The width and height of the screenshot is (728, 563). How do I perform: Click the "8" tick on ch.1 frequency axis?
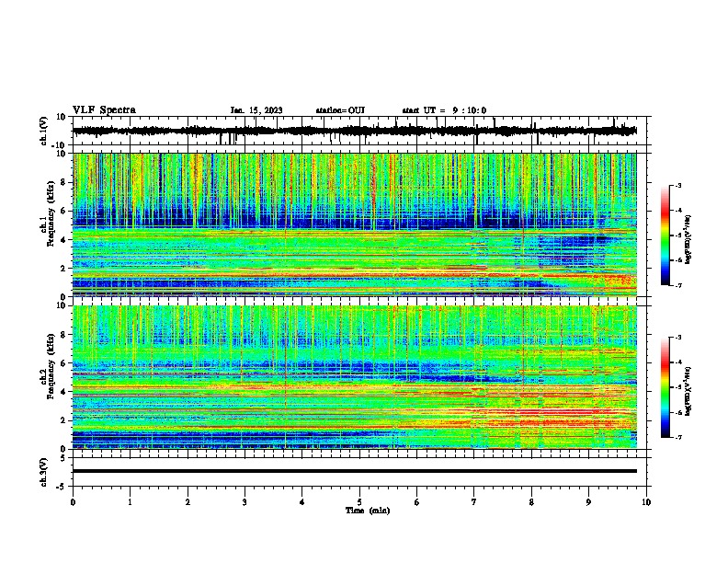point(63,182)
